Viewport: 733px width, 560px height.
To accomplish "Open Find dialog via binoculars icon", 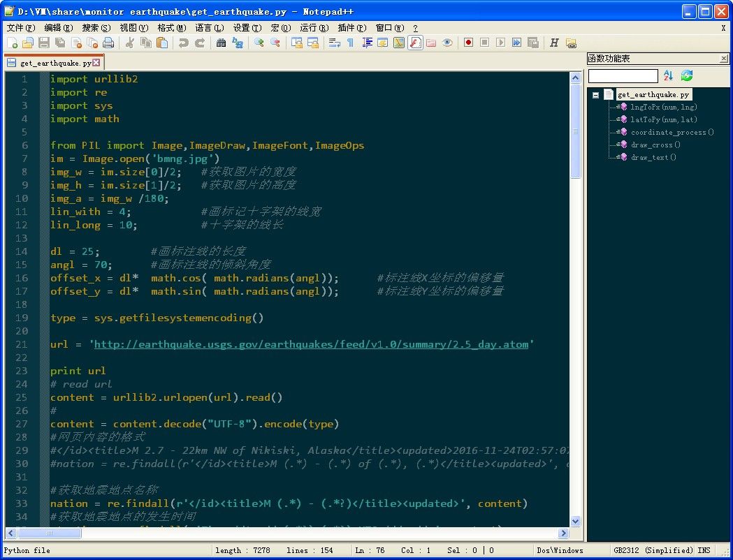I will tap(221, 42).
